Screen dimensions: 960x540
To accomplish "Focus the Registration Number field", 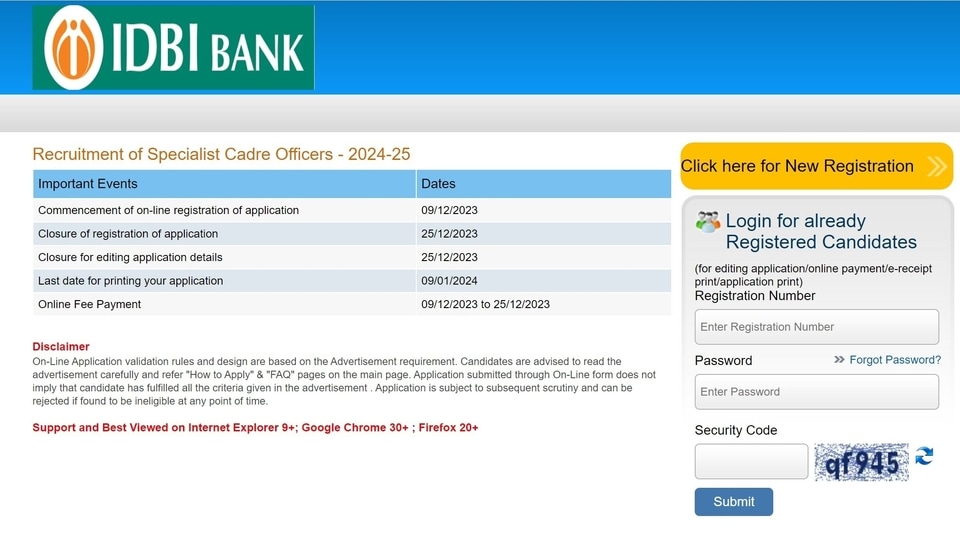I will 817,327.
